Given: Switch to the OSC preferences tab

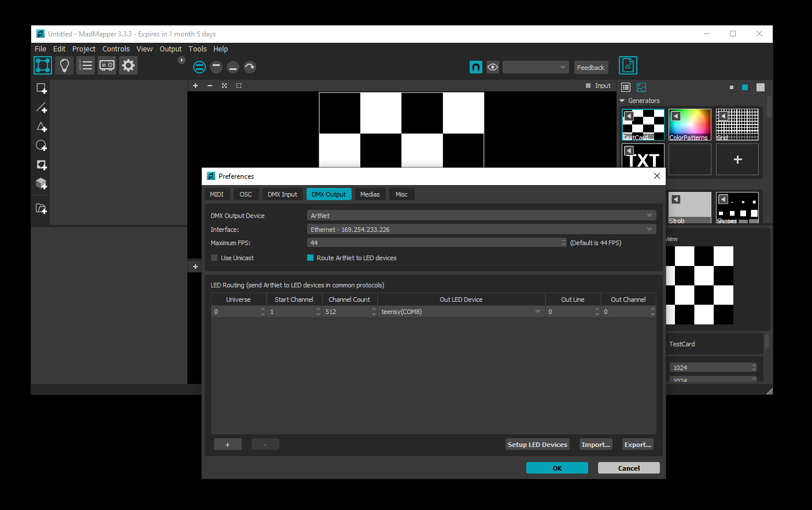Looking at the screenshot, I should pyautogui.click(x=246, y=194).
